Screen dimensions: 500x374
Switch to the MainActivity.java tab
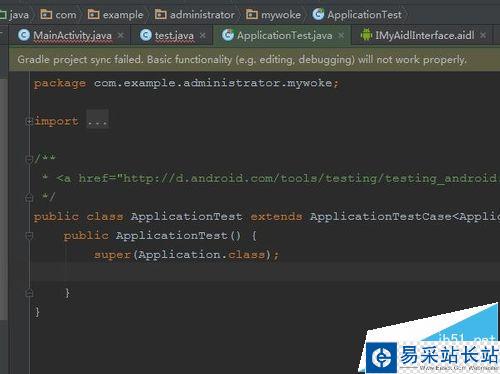click(72, 35)
